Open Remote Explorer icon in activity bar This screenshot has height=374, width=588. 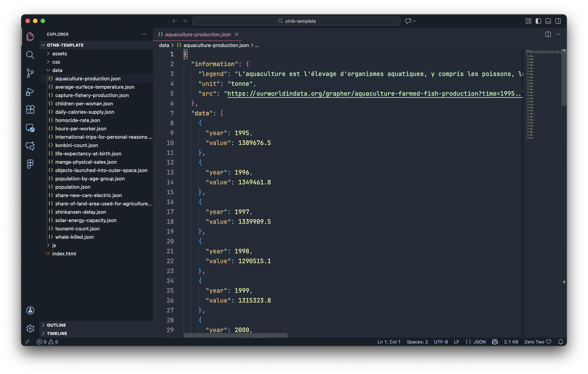click(x=30, y=128)
